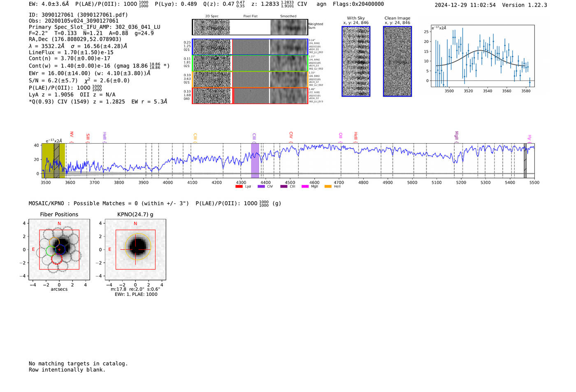Image resolution: width=576 pixels, height=392 pixels.
Task: Click the z: 1.2833 header value
Action: point(272,4)
